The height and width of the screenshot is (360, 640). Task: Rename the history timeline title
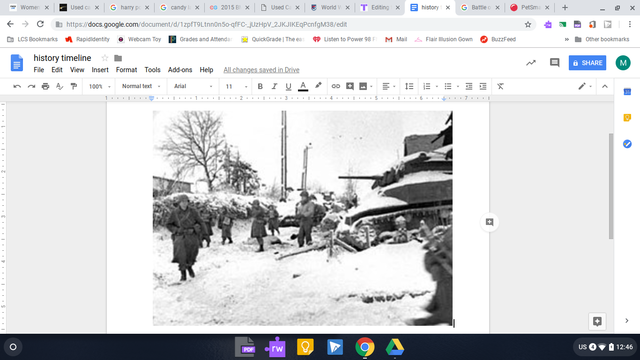[x=62, y=58]
